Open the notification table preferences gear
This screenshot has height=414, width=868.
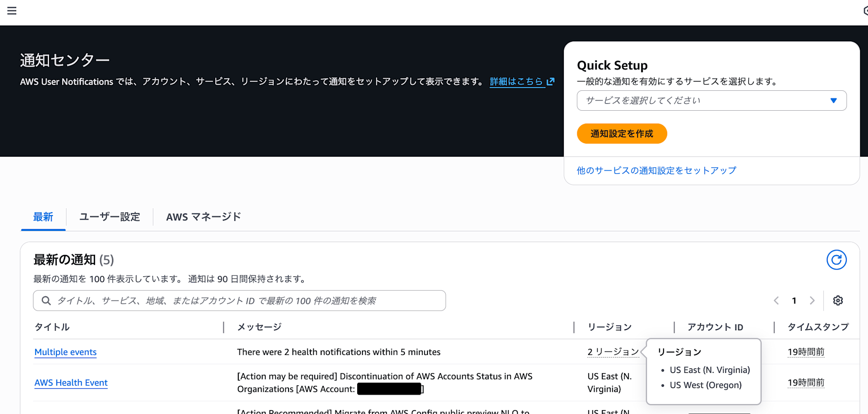click(x=838, y=300)
